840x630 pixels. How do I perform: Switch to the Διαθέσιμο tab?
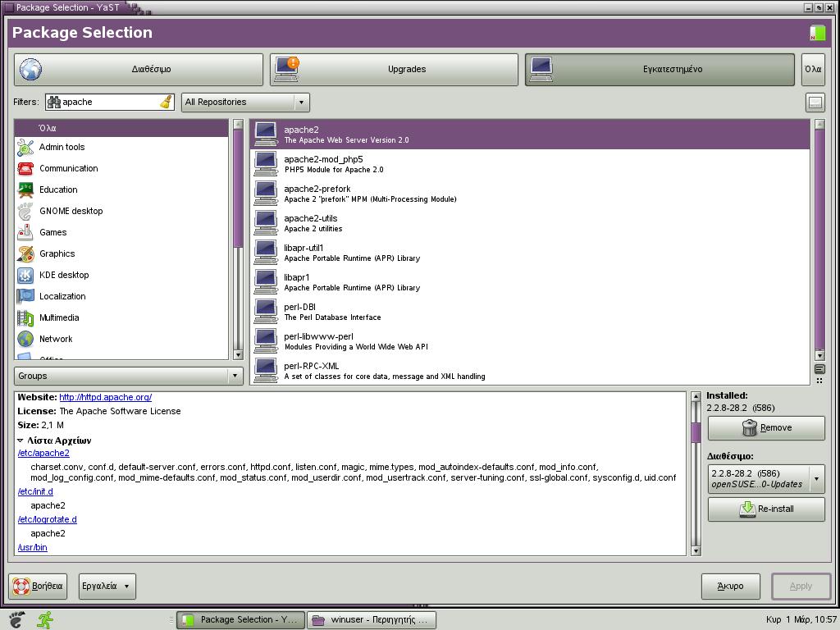click(x=139, y=69)
